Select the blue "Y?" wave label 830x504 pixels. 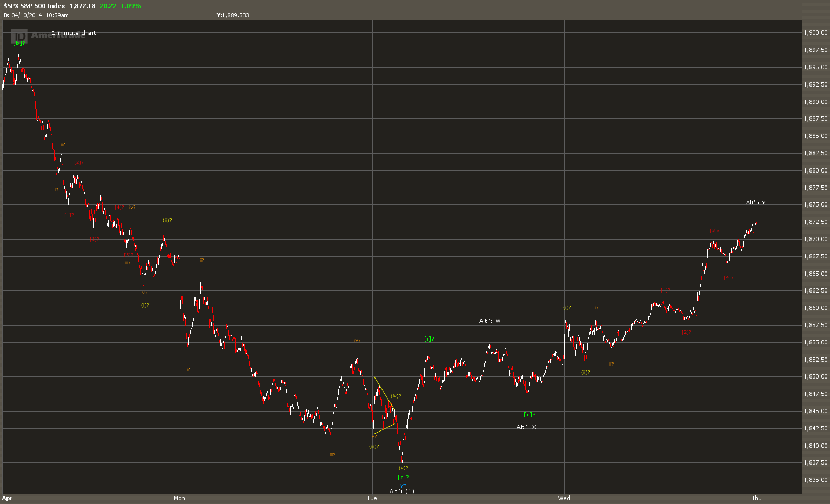(404, 486)
